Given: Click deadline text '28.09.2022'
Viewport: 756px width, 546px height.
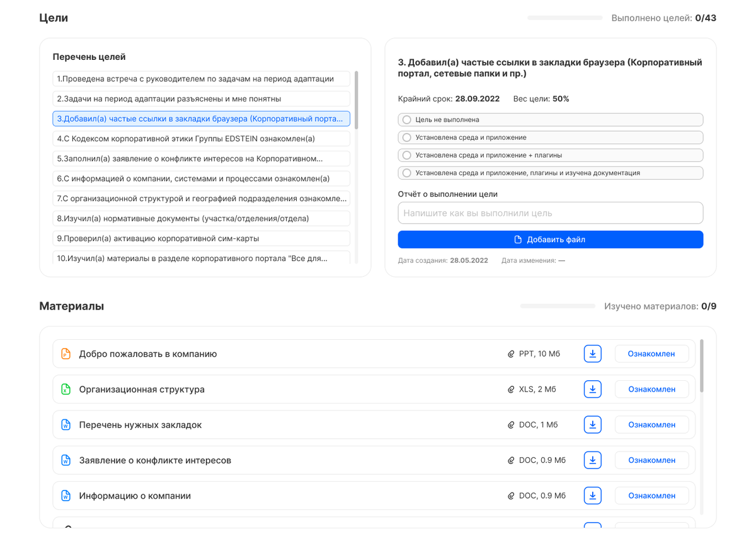Looking at the screenshot, I should pos(478,99).
